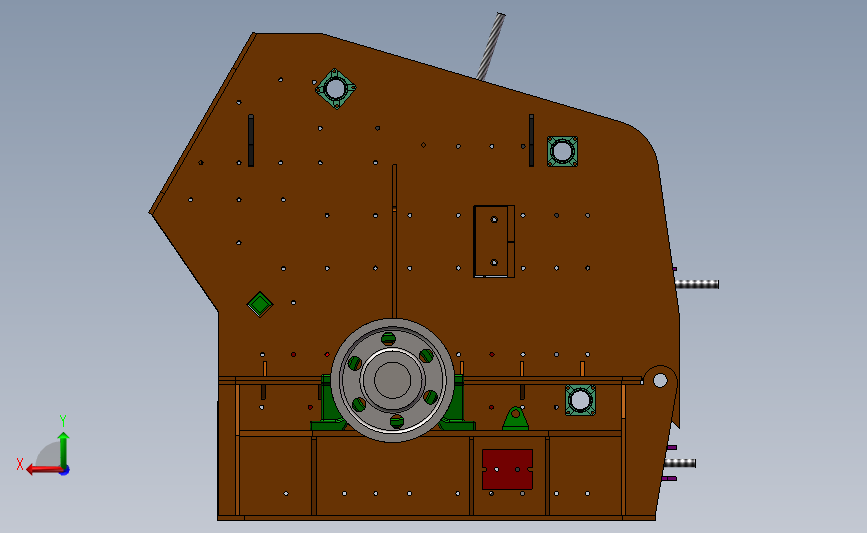Select the rotated bearing housing near the top edge
This screenshot has height=533, width=867.
(x=336, y=89)
